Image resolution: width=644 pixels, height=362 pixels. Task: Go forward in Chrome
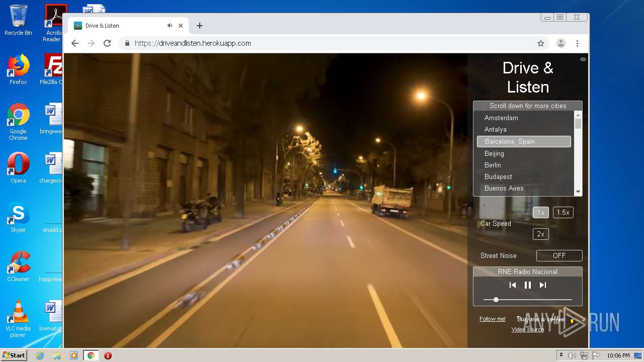pos(91,43)
